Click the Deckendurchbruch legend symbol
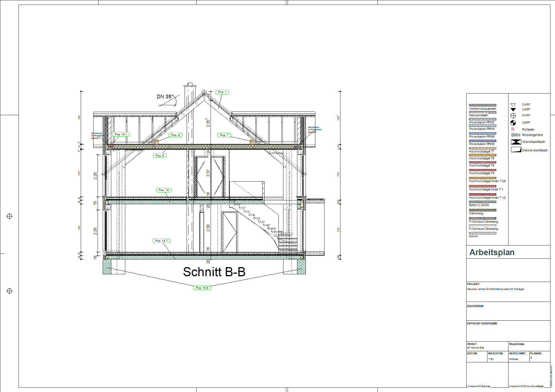Viewport: 555px width, 392px height. [516, 150]
